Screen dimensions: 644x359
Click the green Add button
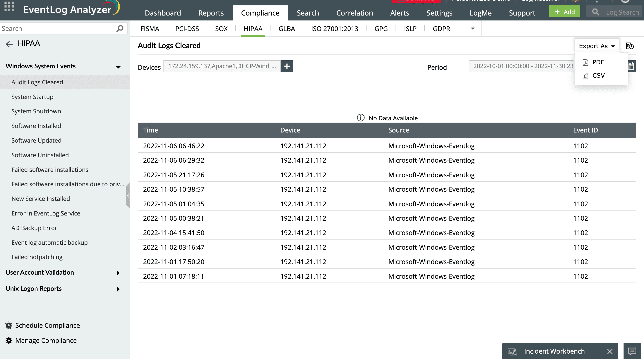click(x=564, y=12)
